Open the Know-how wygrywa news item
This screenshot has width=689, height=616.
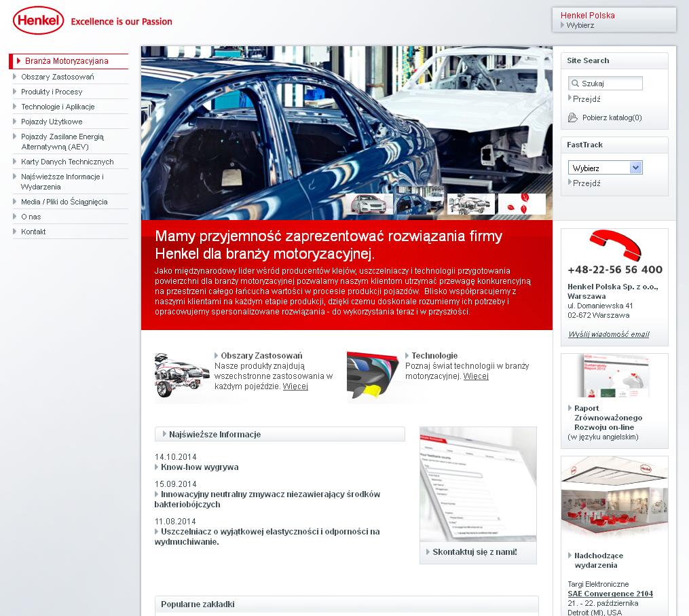(200, 467)
